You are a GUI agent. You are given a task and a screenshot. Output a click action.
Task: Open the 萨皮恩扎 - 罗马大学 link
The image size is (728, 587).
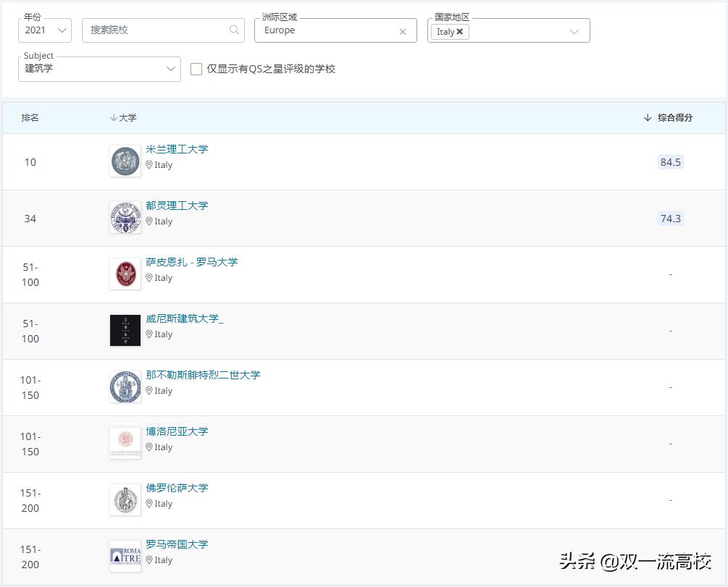click(193, 262)
